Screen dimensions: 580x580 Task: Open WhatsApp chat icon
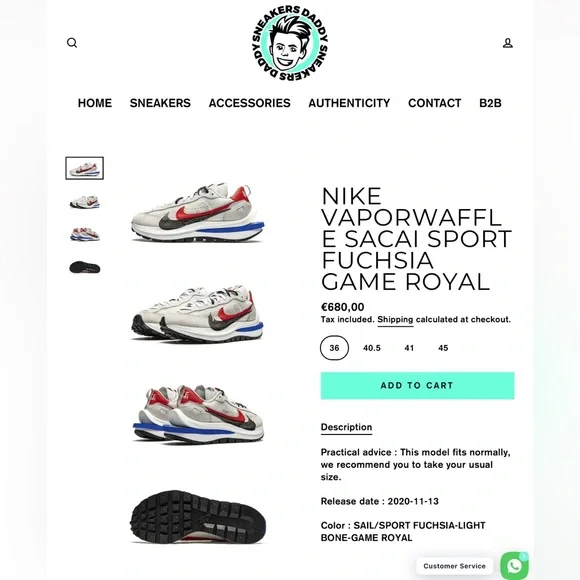tap(515, 566)
